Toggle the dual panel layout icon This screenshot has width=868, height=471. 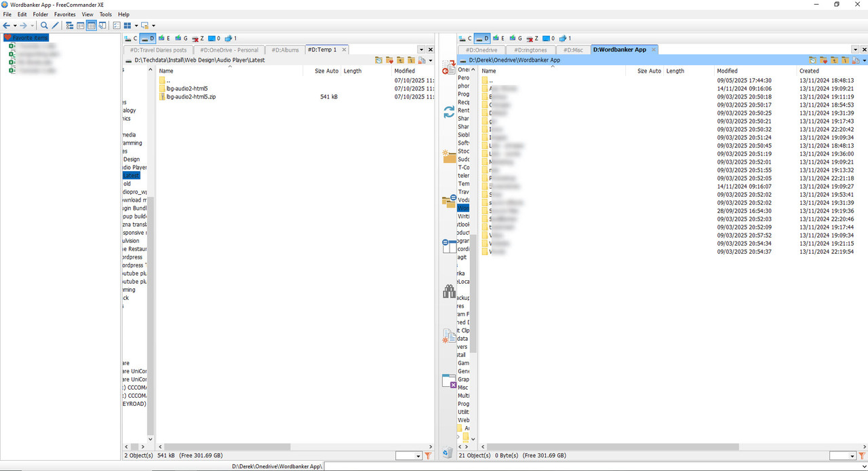(x=91, y=26)
